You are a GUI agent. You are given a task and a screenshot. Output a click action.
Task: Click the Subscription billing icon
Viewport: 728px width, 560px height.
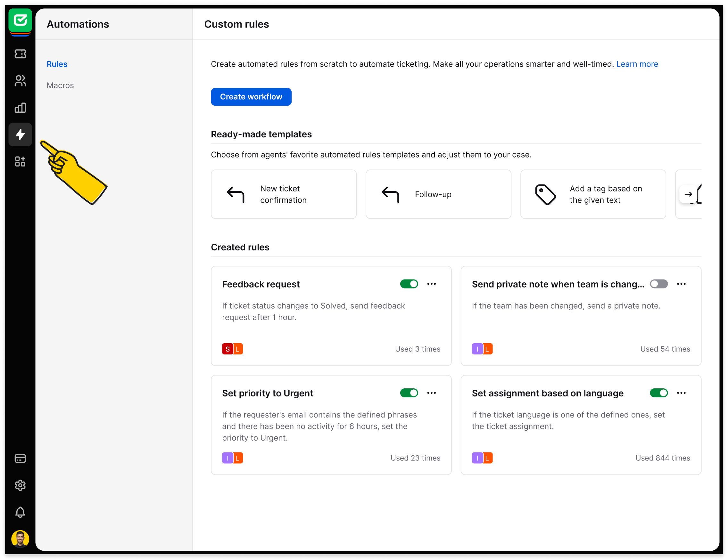pos(20,459)
